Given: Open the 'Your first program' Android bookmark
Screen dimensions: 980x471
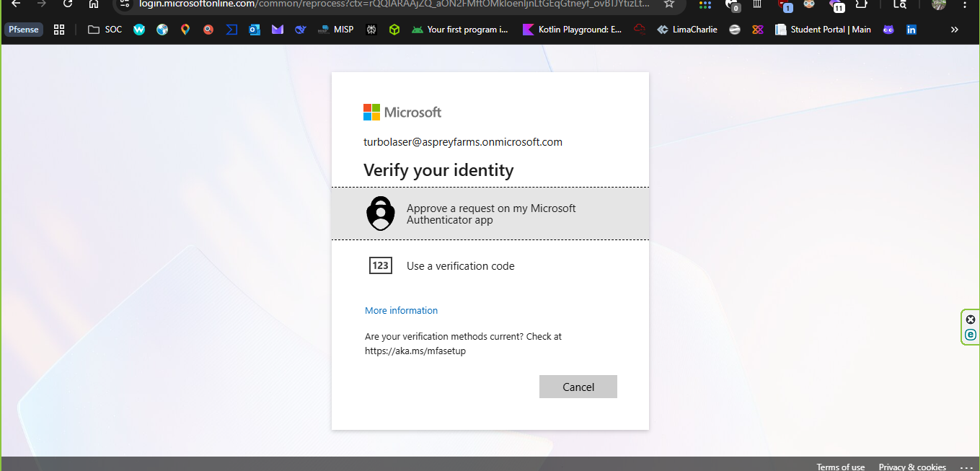Looking at the screenshot, I should [x=460, y=30].
